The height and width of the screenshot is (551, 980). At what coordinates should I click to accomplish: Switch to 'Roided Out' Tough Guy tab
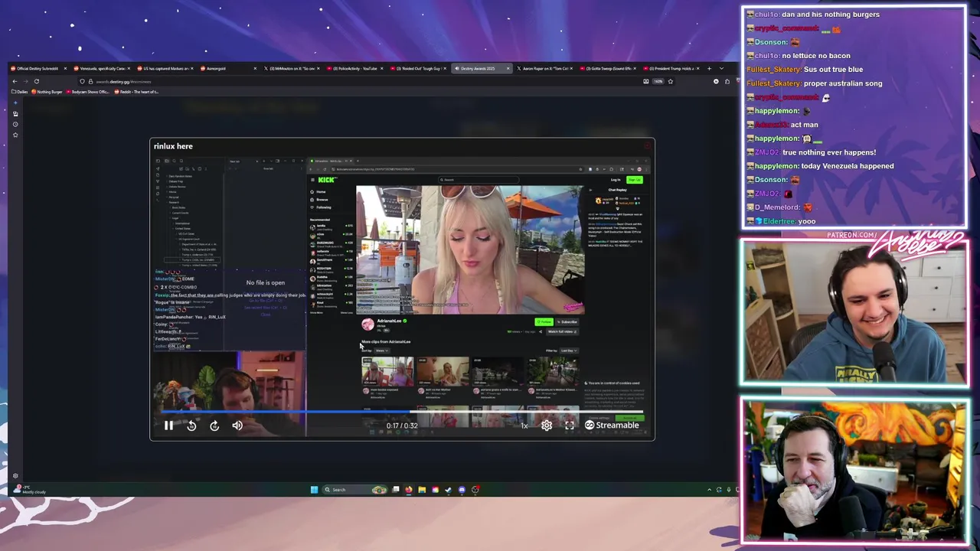click(419, 68)
